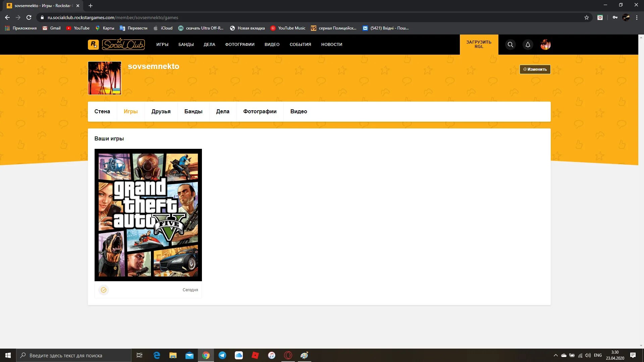Click the ЗАГРУЗИТЬ RGL download button icon
Image resolution: width=644 pixels, height=362 pixels.
coord(479,44)
